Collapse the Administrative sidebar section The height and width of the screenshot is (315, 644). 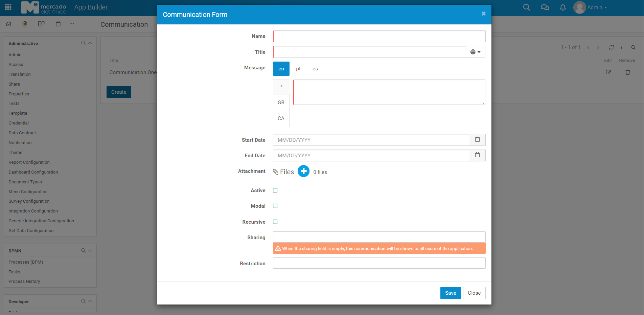pyautogui.click(x=90, y=43)
